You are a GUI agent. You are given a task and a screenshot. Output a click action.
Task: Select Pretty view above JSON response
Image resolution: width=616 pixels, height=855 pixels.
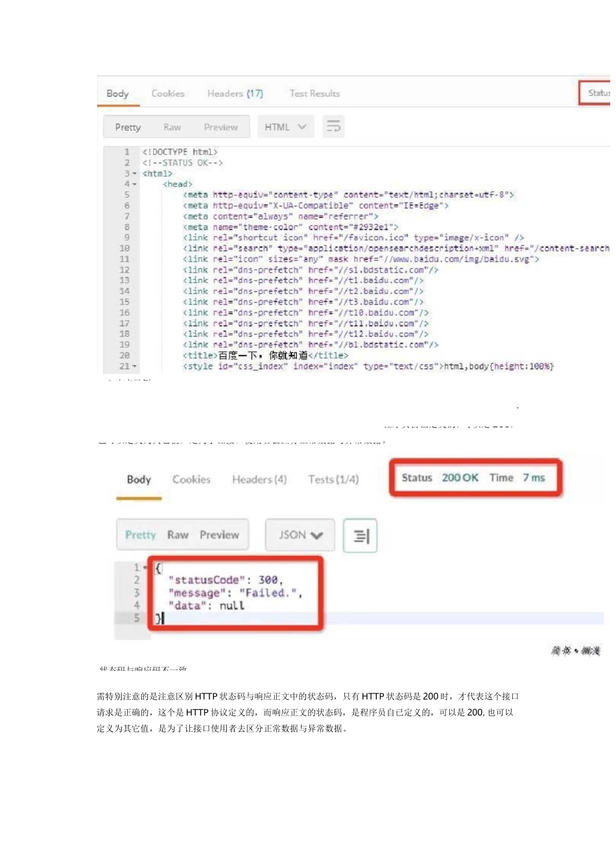coord(141,535)
